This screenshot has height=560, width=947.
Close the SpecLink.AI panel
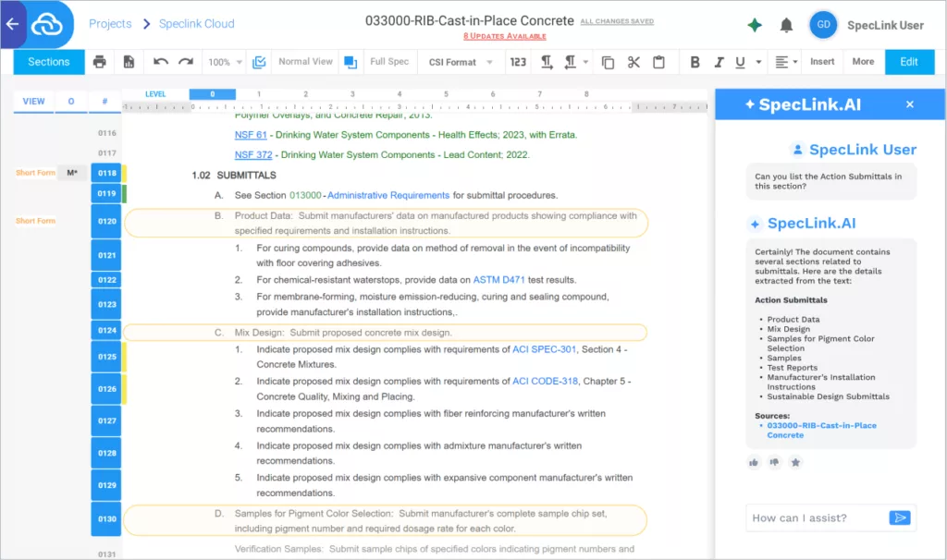pos(910,104)
